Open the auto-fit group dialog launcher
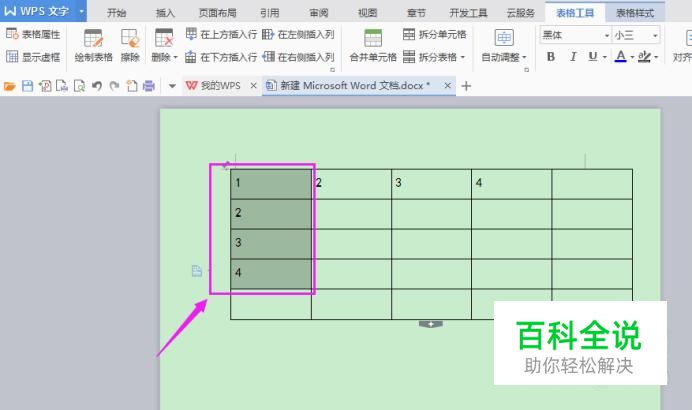Screen dimensions: 692x410 click(527, 70)
